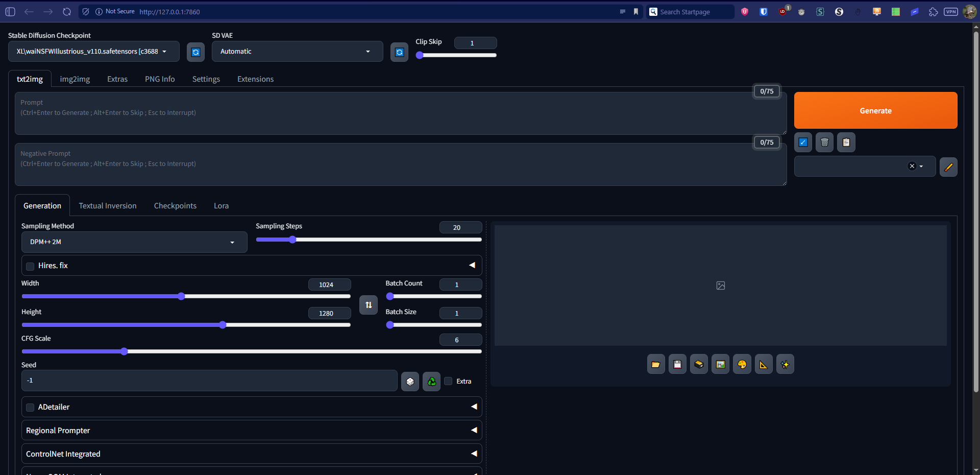Open the Extensions tab

[x=256, y=79]
